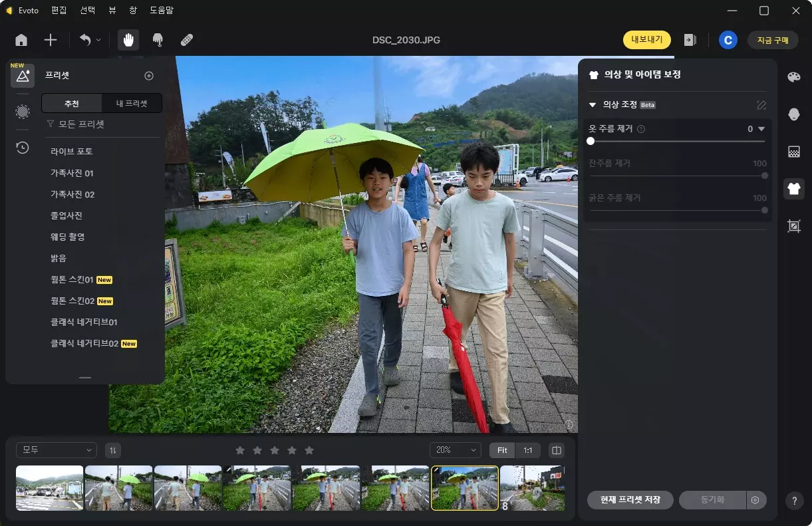Add a new preset with plus icon
Screen dimensions: 812x526
149,76
